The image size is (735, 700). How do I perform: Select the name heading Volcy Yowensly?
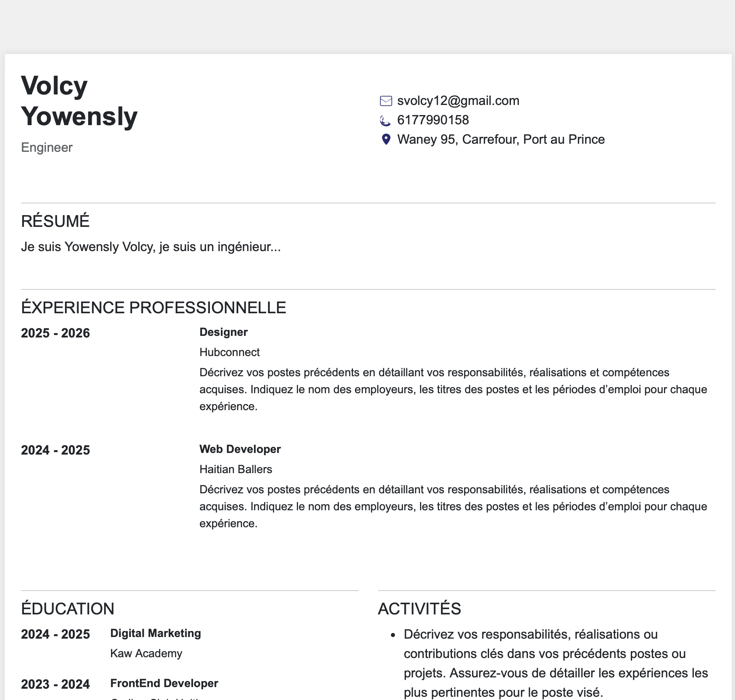(x=79, y=101)
